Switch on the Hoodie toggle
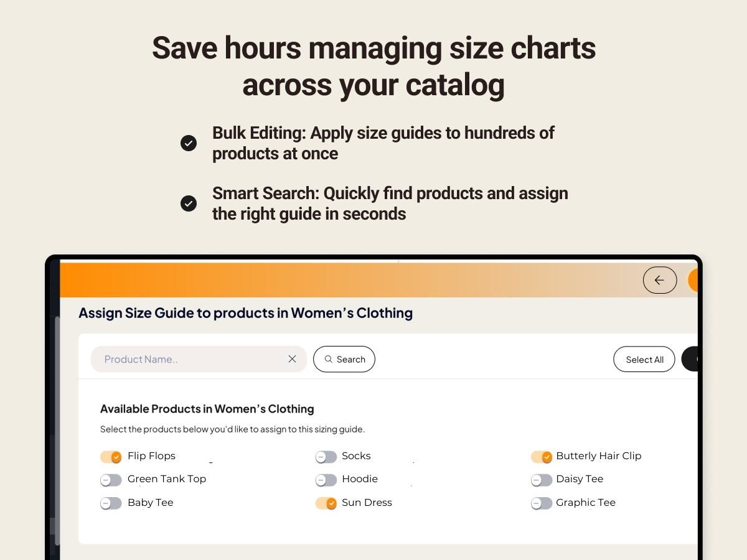Viewport: 747px width, 560px height. 326,480
